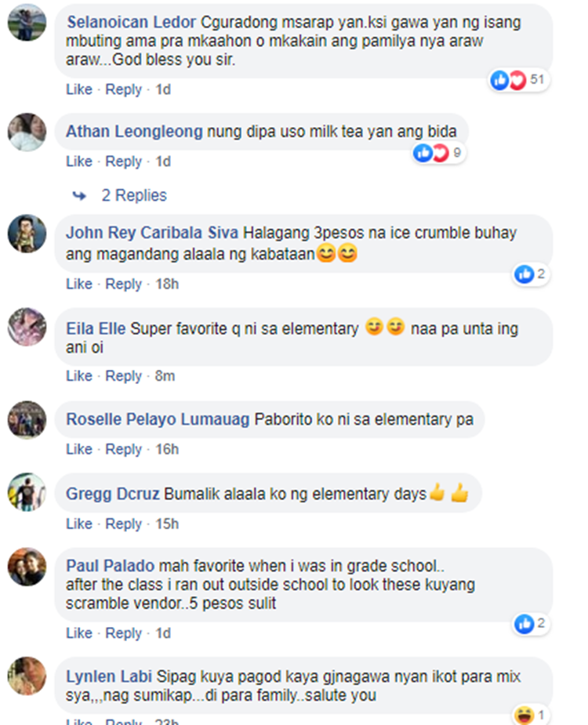This screenshot has height=725, width=588.
Task: Open Eila Elle's profile avatar
Action: pyautogui.click(x=27, y=327)
